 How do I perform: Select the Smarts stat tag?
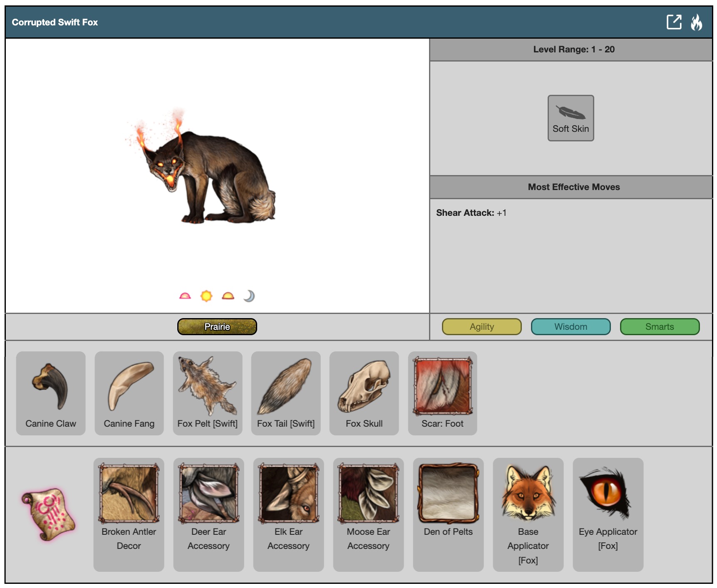pos(659,327)
